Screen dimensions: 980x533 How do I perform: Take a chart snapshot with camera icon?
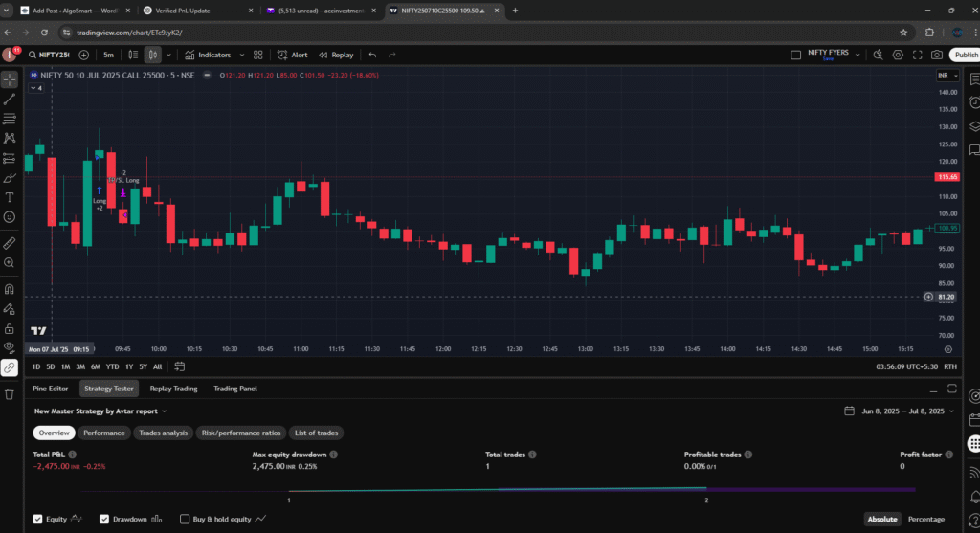click(937, 55)
